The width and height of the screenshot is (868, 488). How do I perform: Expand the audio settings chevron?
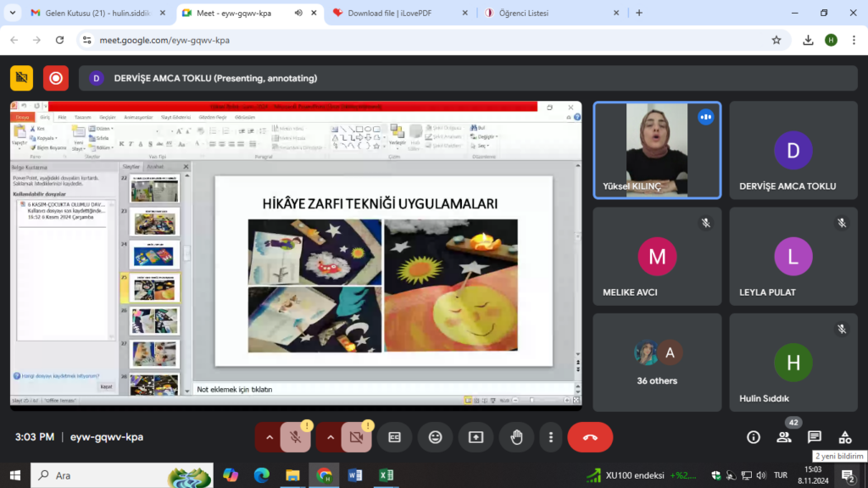click(x=269, y=437)
